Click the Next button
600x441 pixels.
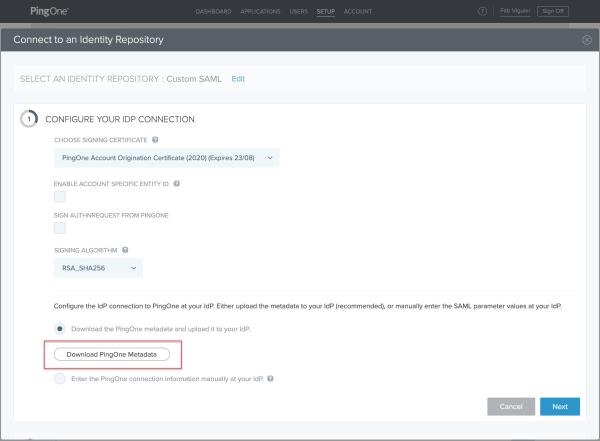tap(560, 407)
